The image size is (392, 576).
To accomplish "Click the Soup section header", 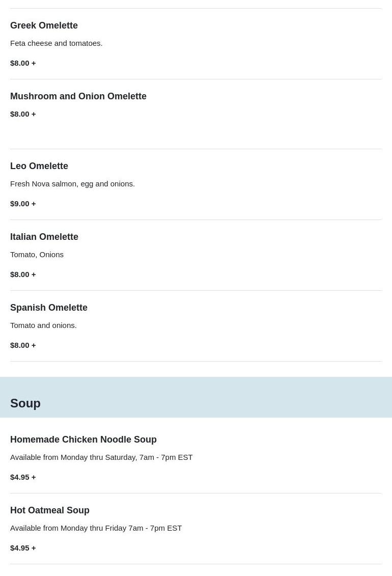I will 25,403.
